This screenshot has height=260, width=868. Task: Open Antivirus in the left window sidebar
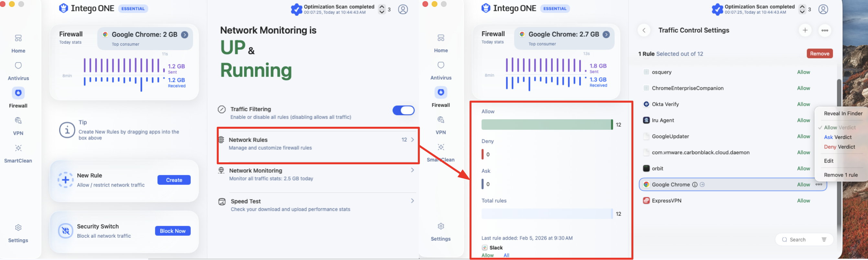[x=18, y=71]
